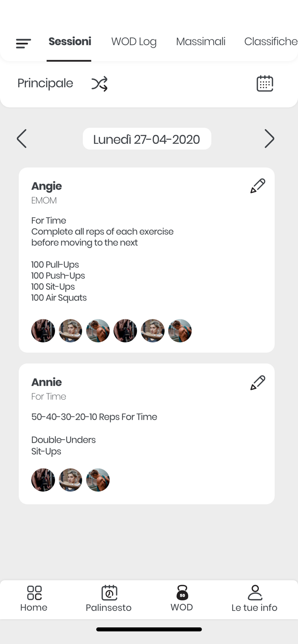Open the date selector showing Lunedì 27-04-2020
This screenshot has height=644, width=298.
click(x=147, y=139)
